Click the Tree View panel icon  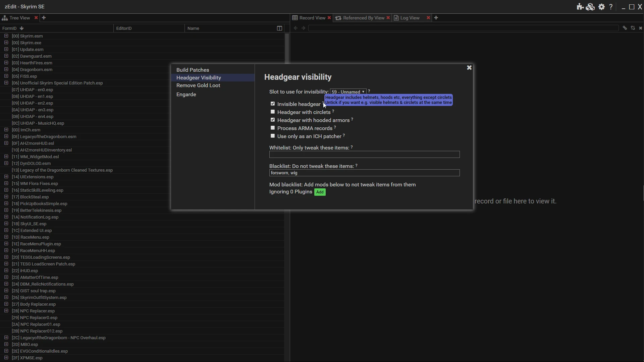tap(5, 18)
